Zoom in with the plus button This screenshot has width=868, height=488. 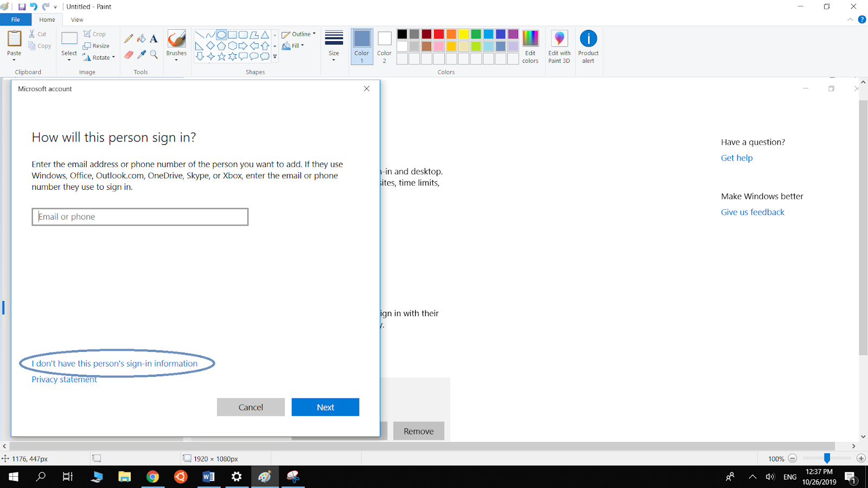pos(861,459)
